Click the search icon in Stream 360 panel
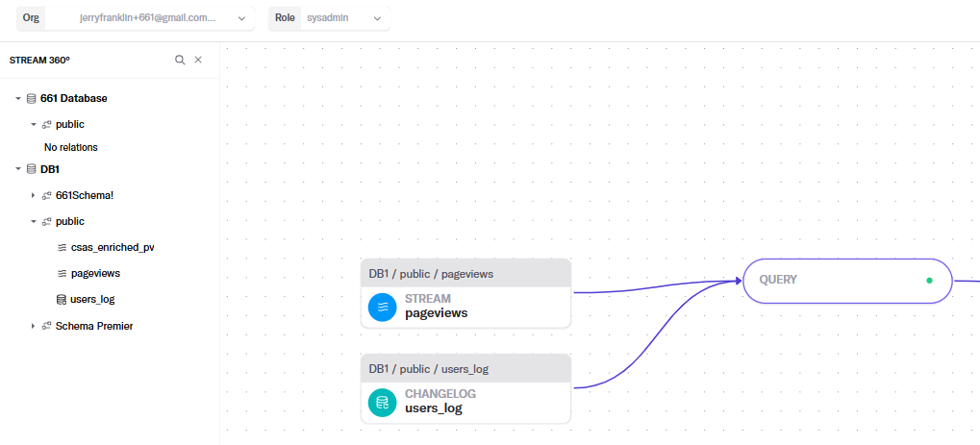The height and width of the screenshot is (445, 980). click(180, 60)
